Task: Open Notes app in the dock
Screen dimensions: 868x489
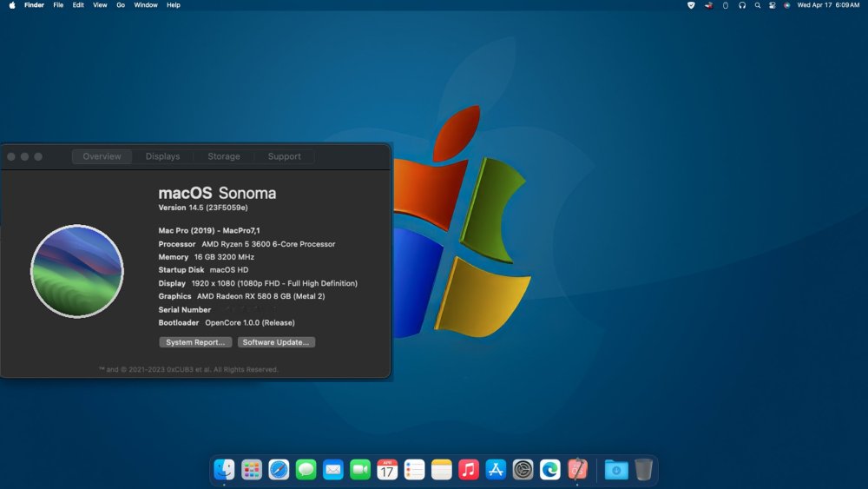Action: 441,470
